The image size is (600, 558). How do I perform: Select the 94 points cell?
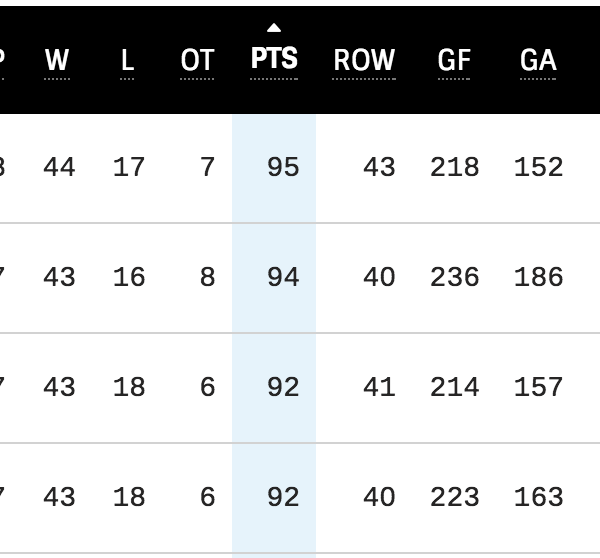coord(283,277)
